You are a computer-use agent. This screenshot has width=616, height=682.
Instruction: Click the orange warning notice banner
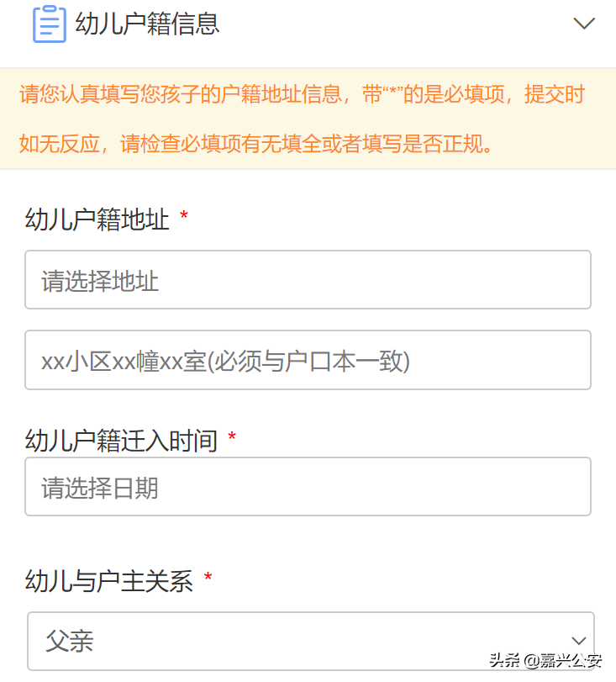point(308,118)
